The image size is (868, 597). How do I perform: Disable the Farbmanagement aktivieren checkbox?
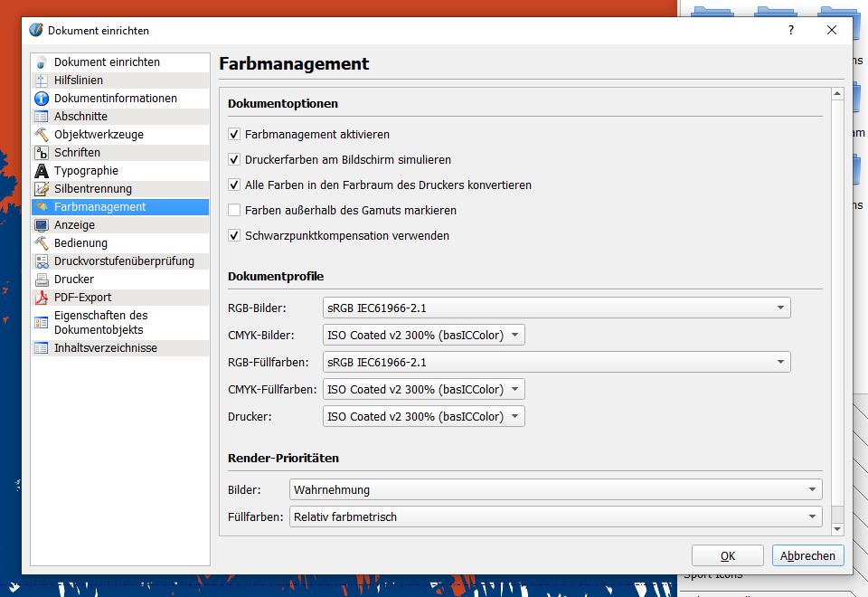234,135
